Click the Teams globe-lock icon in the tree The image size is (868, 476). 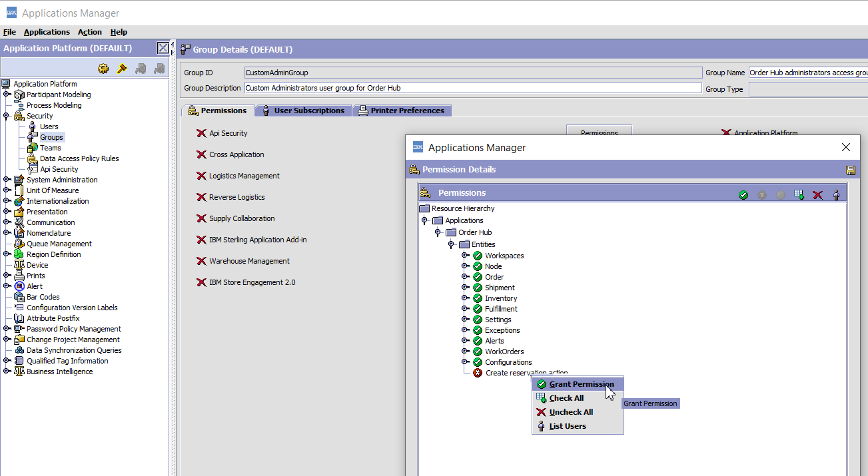pyautogui.click(x=32, y=148)
